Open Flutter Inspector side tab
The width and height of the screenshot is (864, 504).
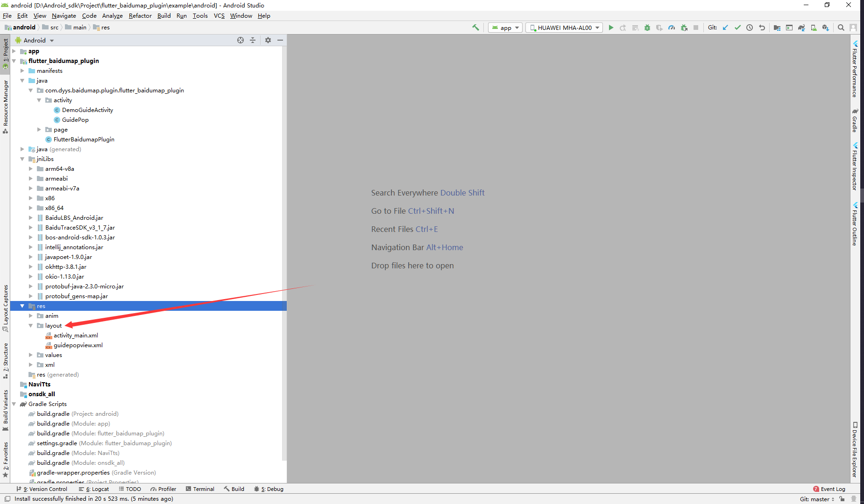tap(855, 166)
